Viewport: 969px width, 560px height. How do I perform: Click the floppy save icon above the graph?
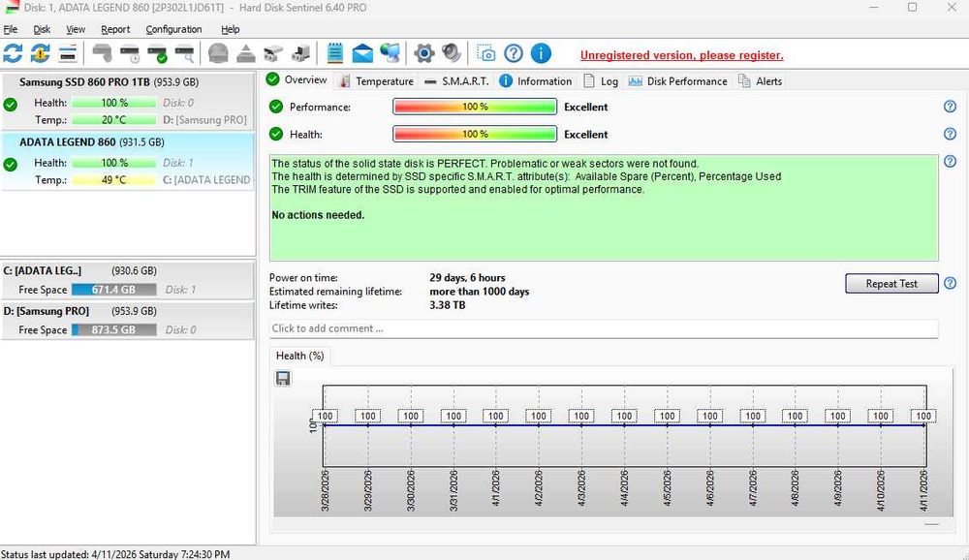click(282, 378)
